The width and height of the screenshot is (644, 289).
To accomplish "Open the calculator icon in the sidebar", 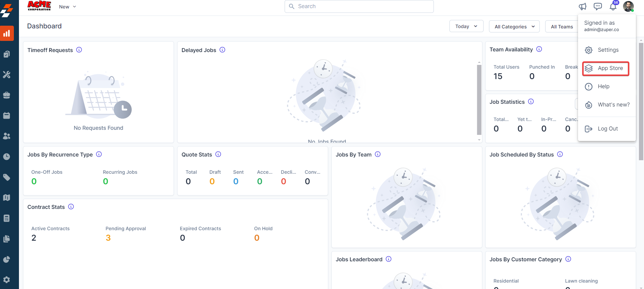I will tap(7, 218).
